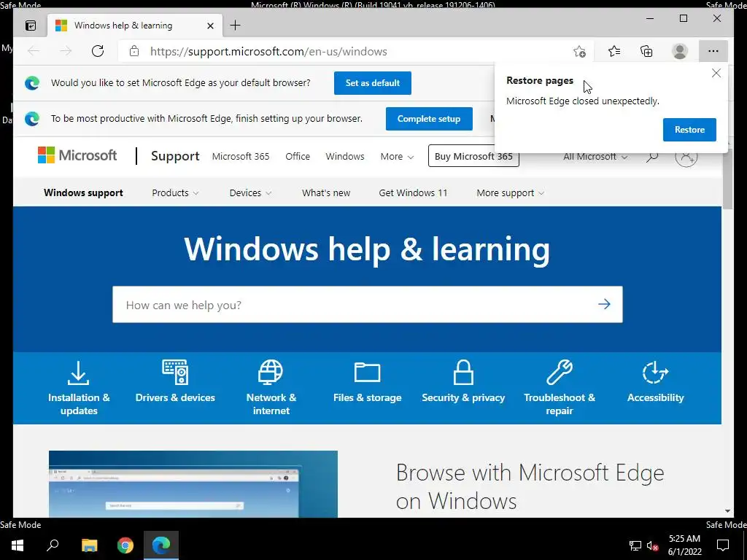Click the back navigation arrow
This screenshot has height=560, width=747.
click(34, 51)
